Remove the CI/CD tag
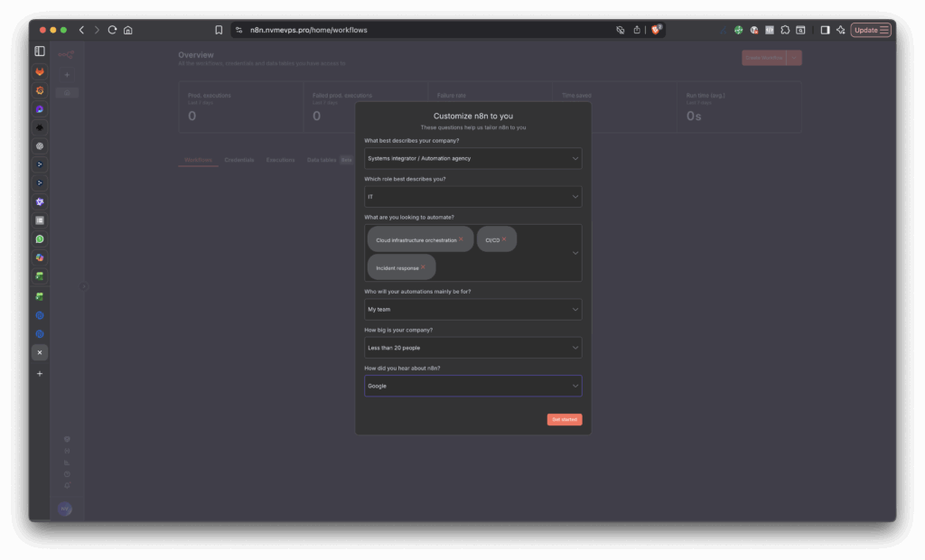 (504, 239)
